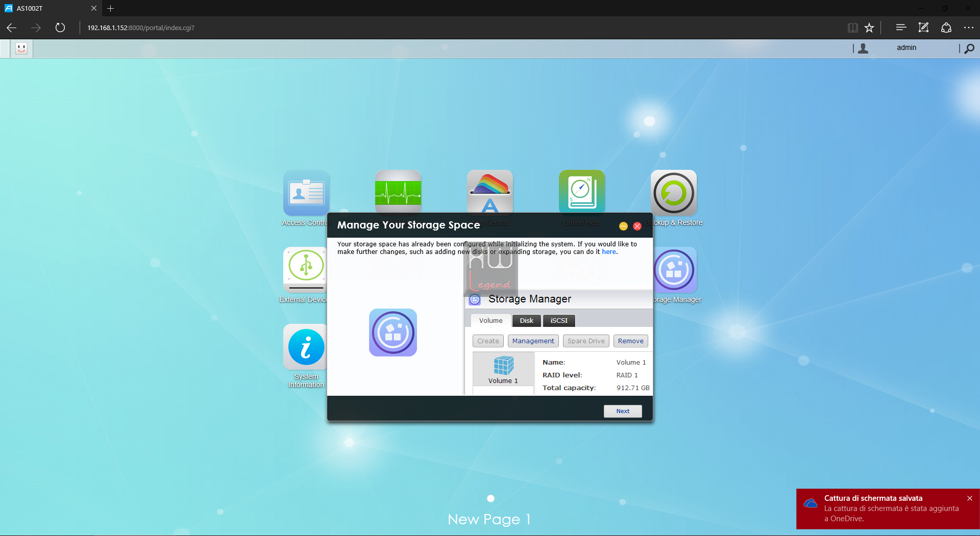Open the Storage Manager desktop icon

(675, 270)
